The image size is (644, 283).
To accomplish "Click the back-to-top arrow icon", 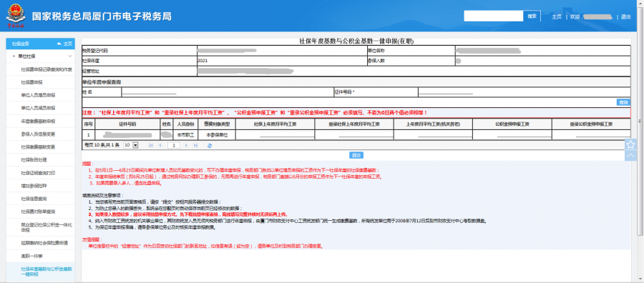I will point(631,156).
